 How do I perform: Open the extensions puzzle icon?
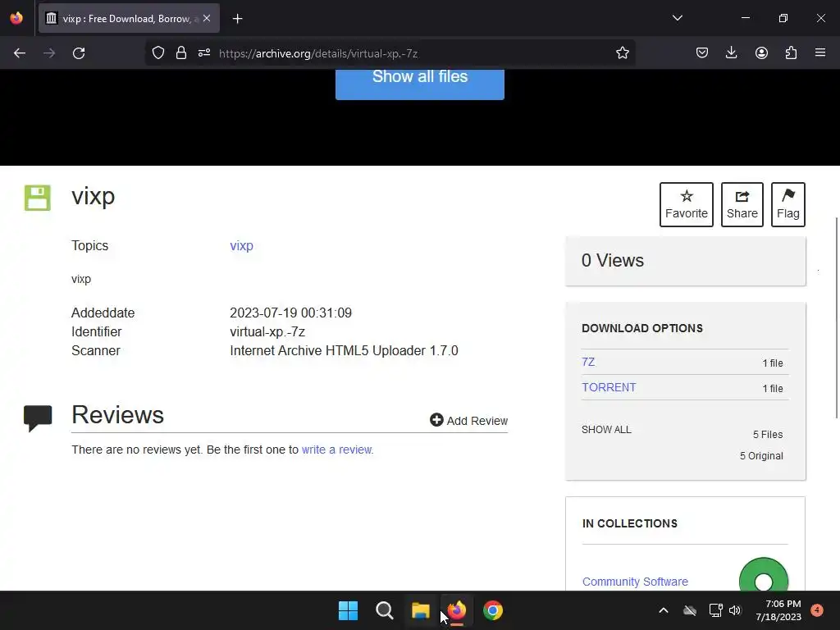pyautogui.click(x=791, y=53)
